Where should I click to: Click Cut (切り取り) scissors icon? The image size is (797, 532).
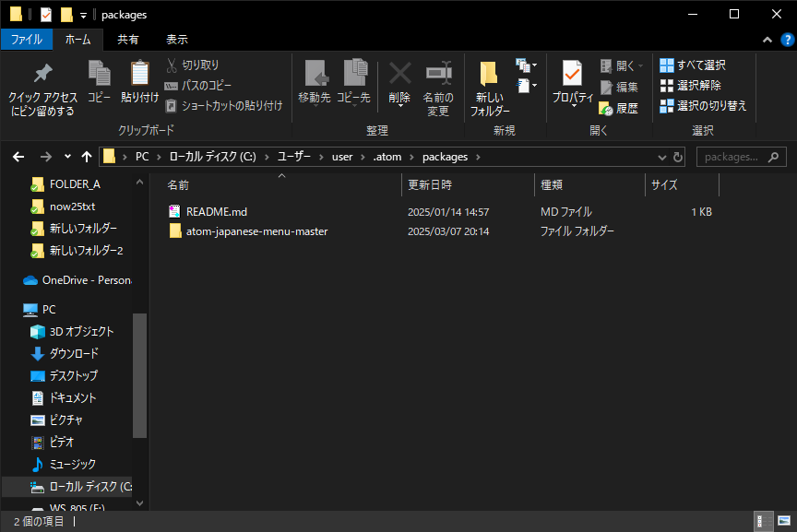(x=192, y=65)
